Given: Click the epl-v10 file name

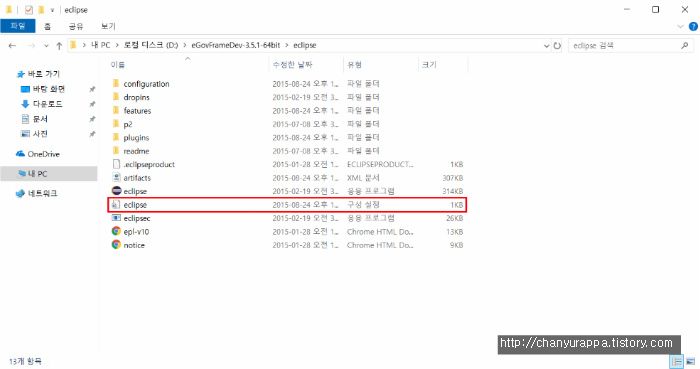Looking at the screenshot, I should pos(136,232).
